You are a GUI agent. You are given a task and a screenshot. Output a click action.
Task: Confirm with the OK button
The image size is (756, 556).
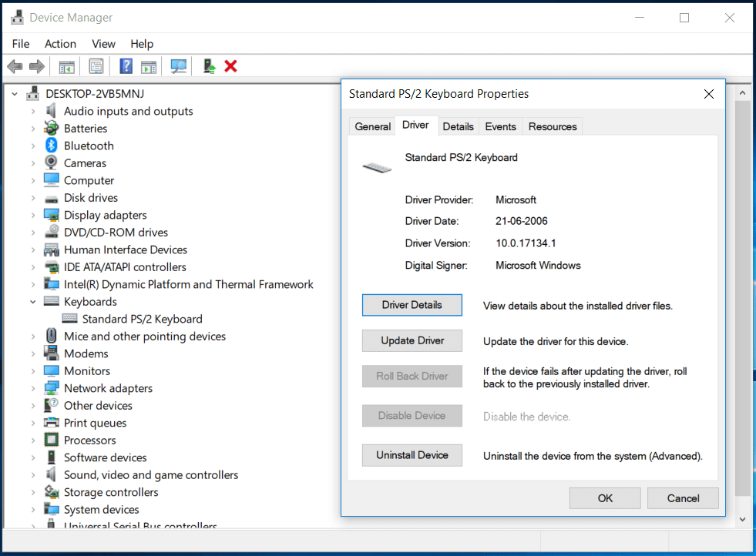point(605,498)
